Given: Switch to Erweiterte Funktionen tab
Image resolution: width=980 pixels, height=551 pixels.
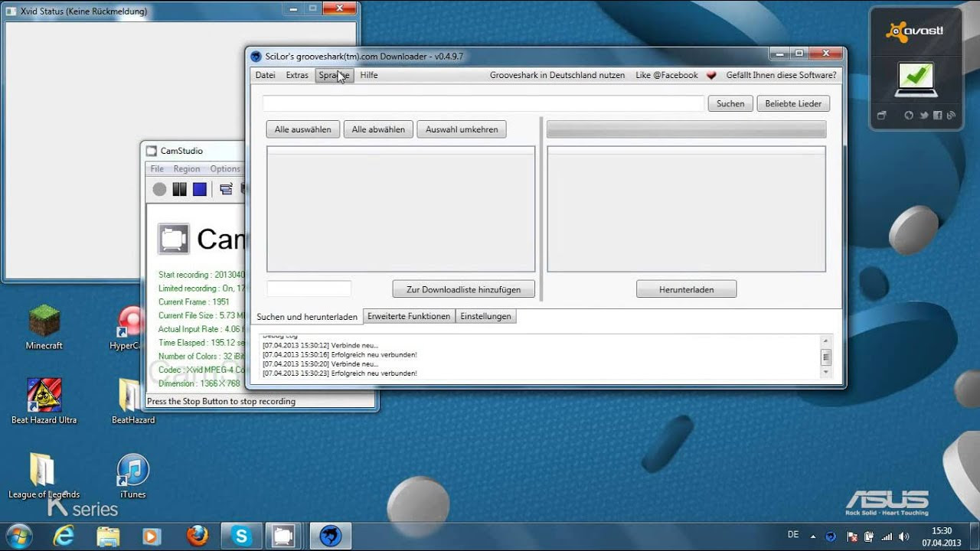Looking at the screenshot, I should click(409, 316).
